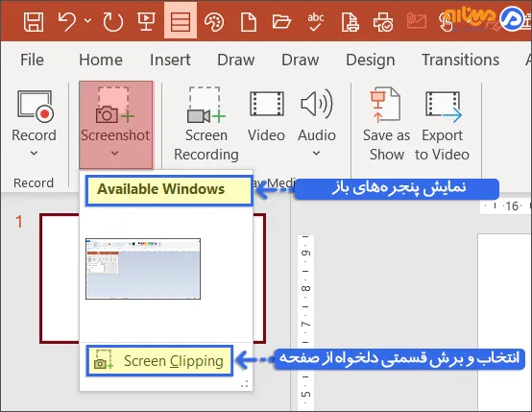Viewport: 532px width, 412px height.
Task: Click the Open folder icon
Action: (x=281, y=22)
